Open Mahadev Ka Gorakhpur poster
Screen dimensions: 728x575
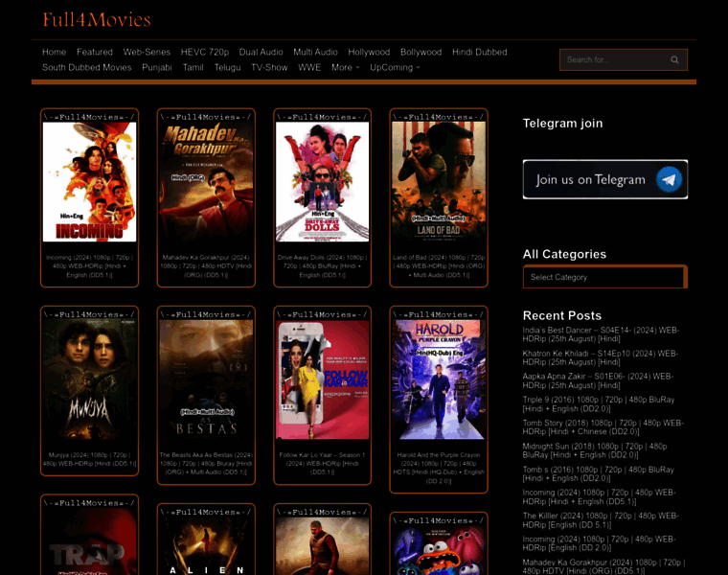pos(206,181)
